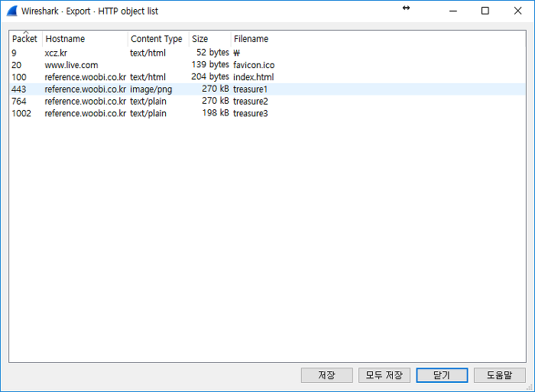
Task: Click the Wireshark shark fin title icon
Action: [12, 11]
